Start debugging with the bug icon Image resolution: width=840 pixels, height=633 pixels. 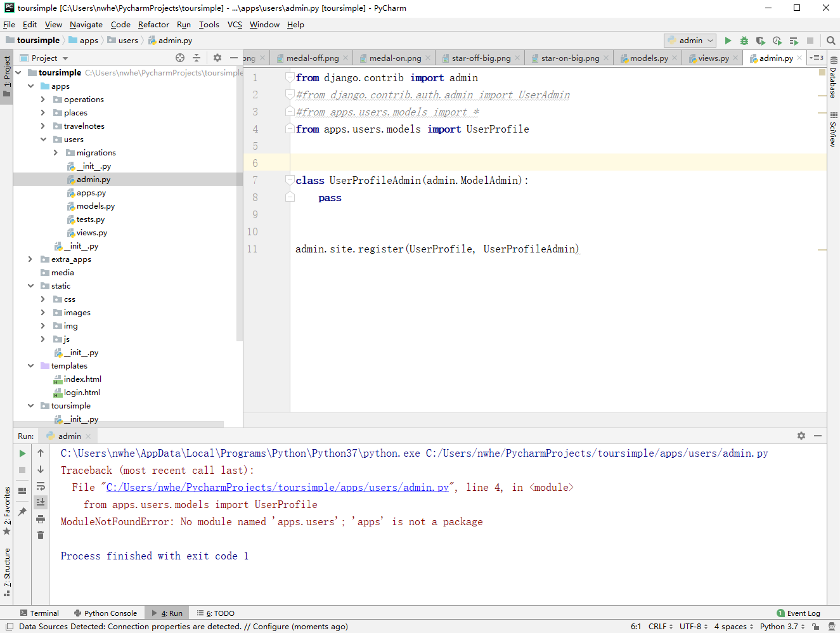744,40
